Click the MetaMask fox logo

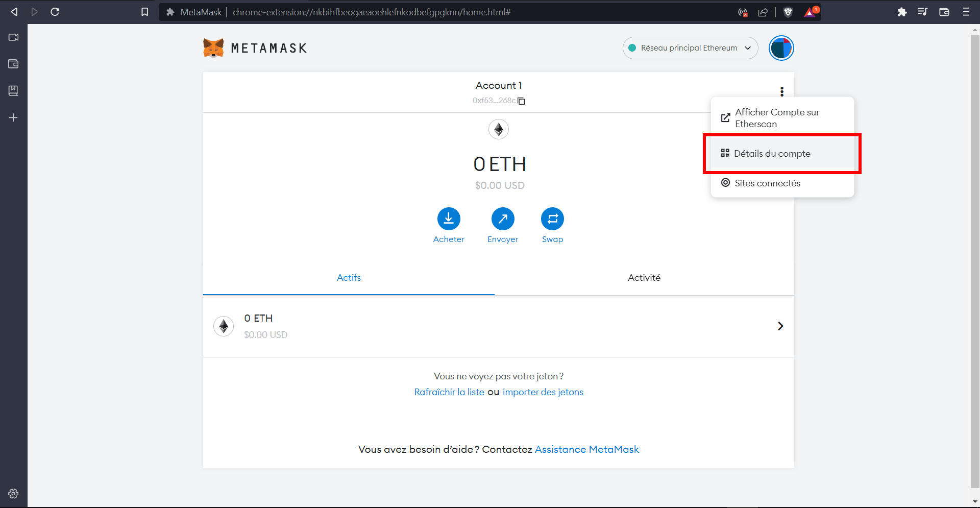pyautogui.click(x=213, y=48)
